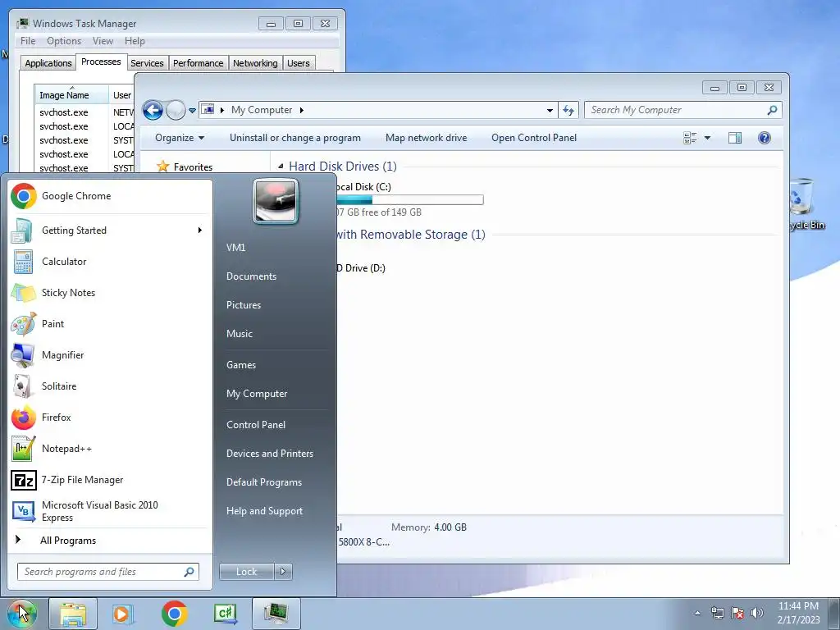Click Uninstall or change a program
840x630 pixels.
click(x=295, y=138)
